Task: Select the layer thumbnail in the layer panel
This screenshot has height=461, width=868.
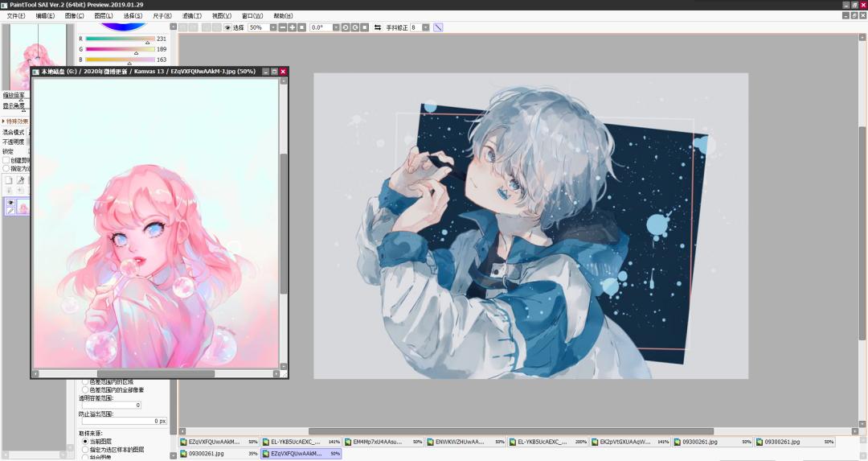Action: pyautogui.click(x=23, y=208)
